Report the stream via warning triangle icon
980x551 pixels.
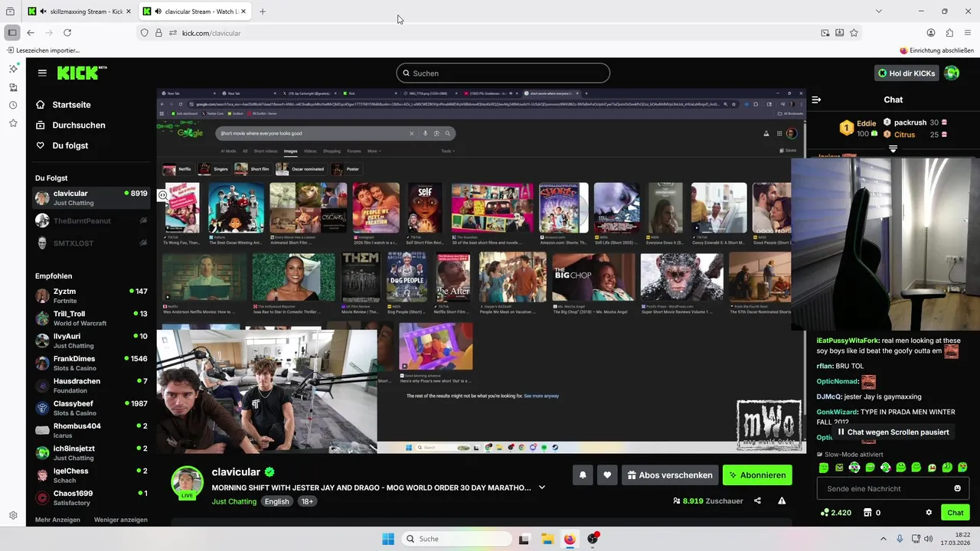(782, 500)
